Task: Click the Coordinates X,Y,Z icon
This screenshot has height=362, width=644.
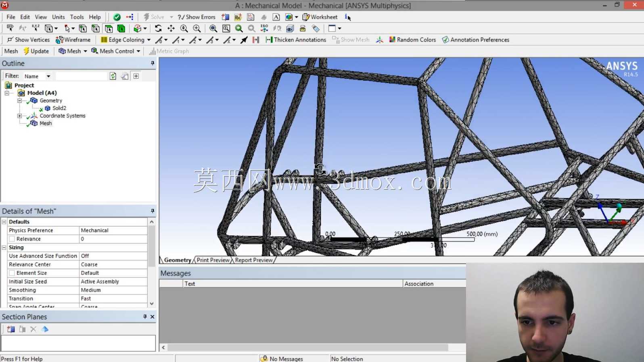Action: point(36,28)
